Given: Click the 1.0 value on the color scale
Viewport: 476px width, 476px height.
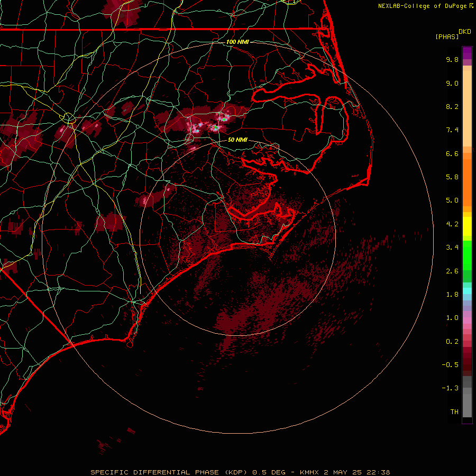Looking at the screenshot, I should pyautogui.click(x=452, y=318).
